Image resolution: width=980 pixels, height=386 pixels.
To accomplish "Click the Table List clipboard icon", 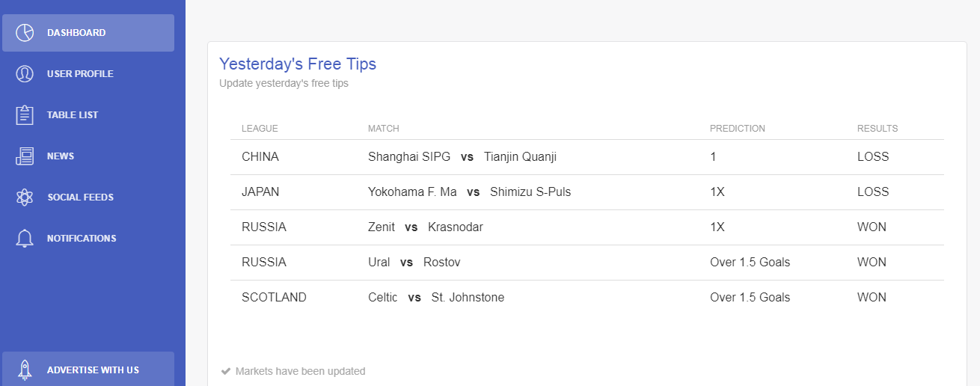I will [x=25, y=115].
